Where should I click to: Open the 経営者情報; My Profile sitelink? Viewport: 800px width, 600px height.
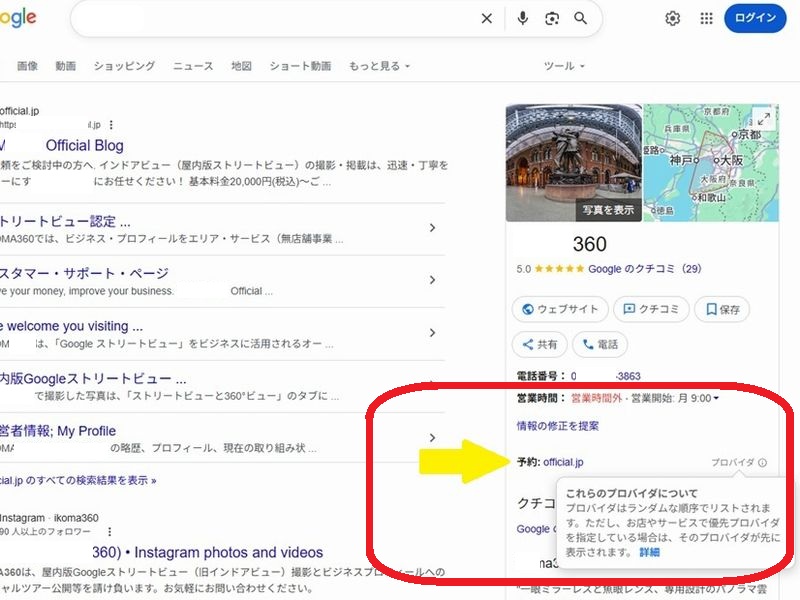[x=58, y=431]
